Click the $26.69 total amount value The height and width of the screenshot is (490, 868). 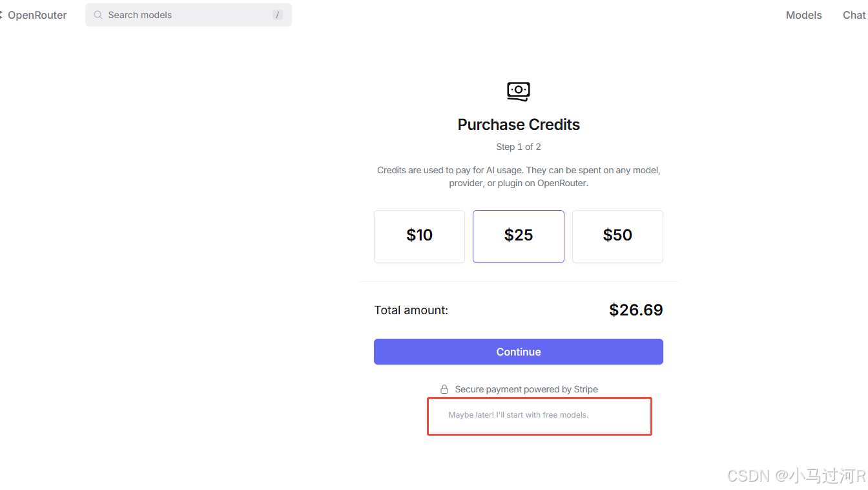[636, 310]
